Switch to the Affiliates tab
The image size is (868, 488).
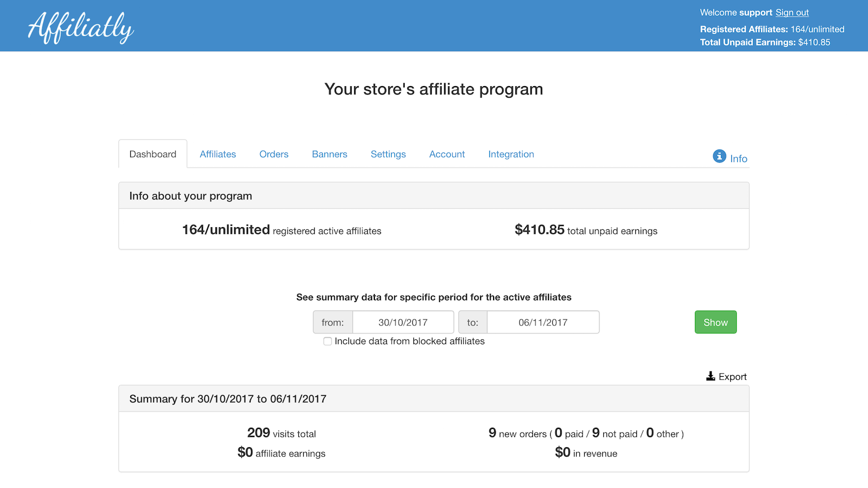point(218,154)
